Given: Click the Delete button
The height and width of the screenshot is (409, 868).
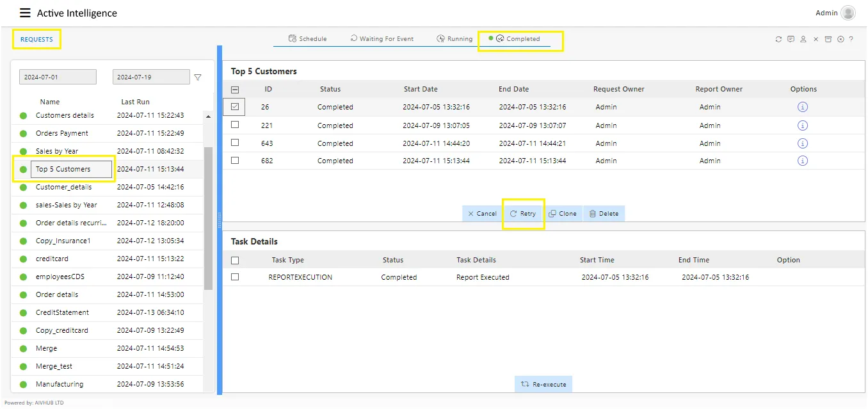Looking at the screenshot, I should tap(604, 214).
